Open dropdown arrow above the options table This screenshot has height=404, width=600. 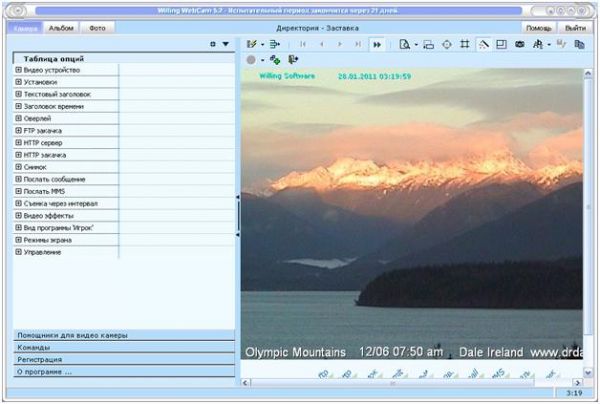point(226,45)
